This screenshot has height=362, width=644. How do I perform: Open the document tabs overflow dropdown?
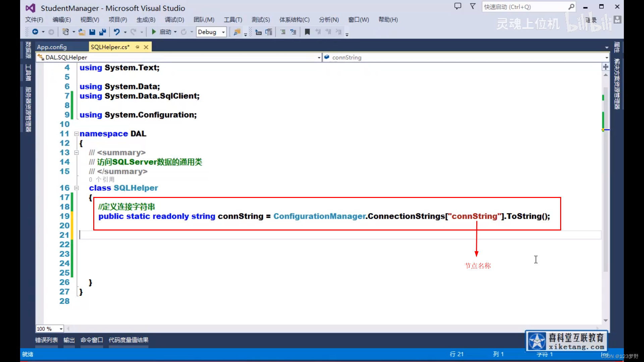click(607, 47)
